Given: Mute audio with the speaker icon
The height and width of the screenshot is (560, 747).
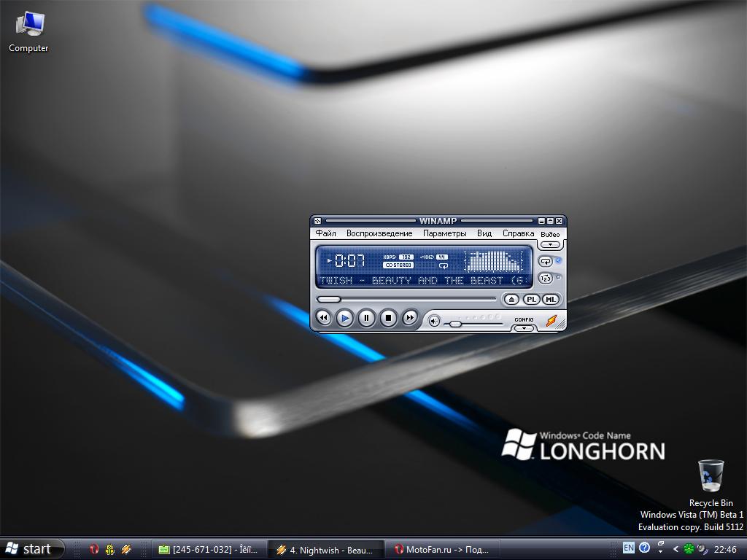Looking at the screenshot, I should coord(434,322).
